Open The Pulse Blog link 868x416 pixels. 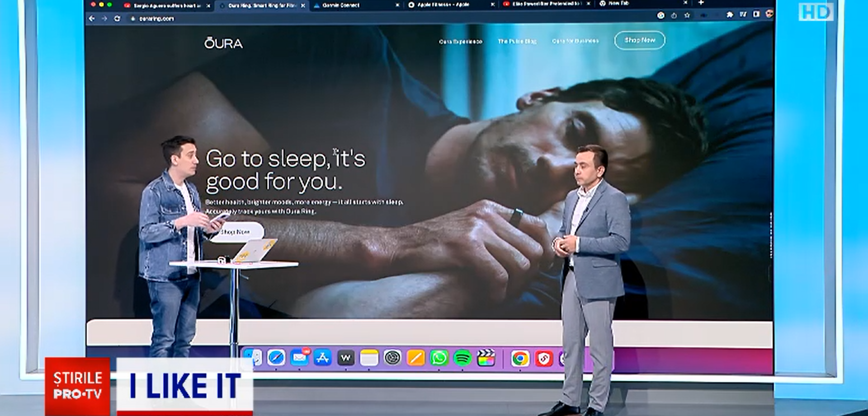[x=517, y=41]
